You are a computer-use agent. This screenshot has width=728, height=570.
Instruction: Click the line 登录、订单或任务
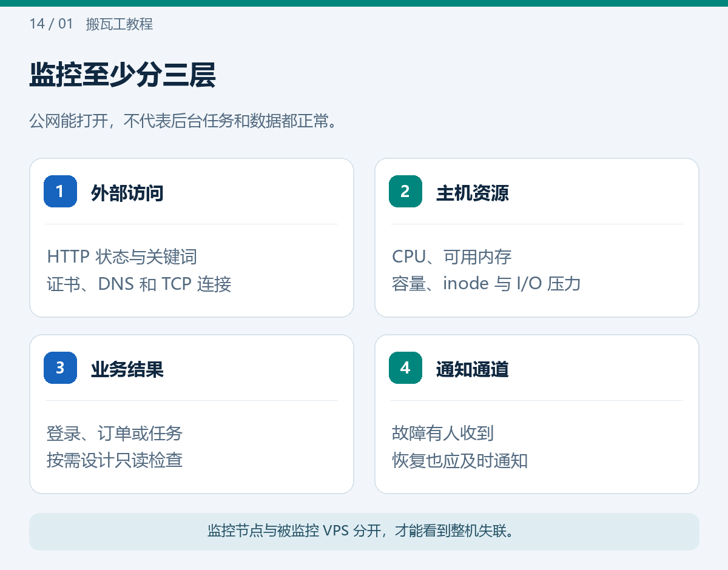(115, 433)
